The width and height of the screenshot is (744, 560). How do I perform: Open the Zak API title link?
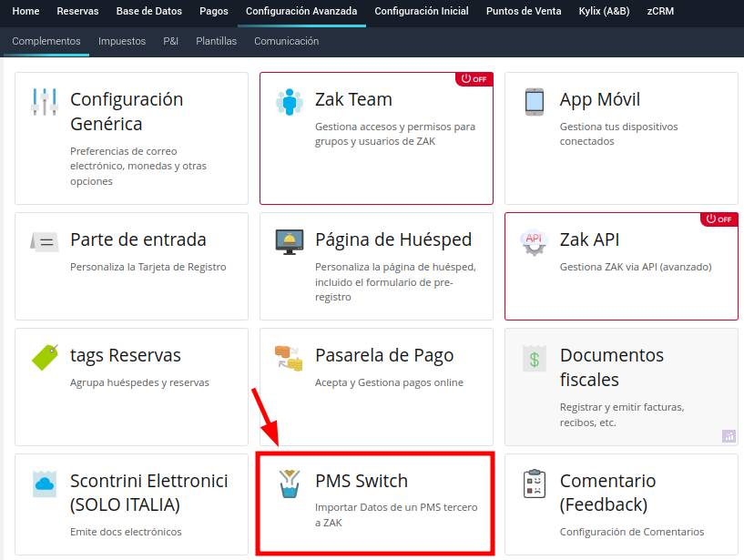pos(589,239)
